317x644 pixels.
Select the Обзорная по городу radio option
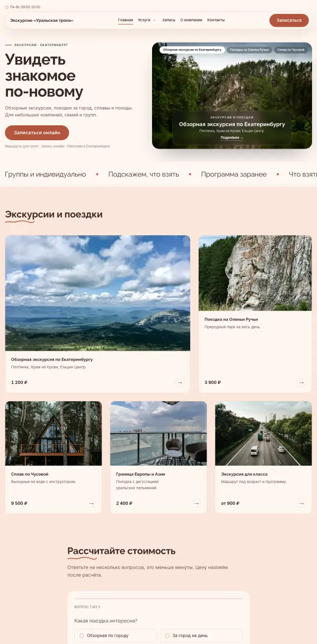tap(115, 636)
